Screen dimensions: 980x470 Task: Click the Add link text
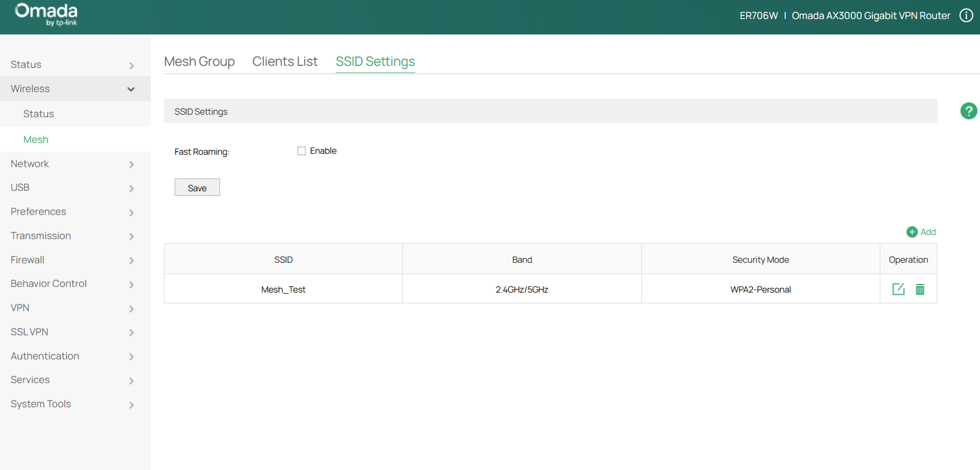928,232
